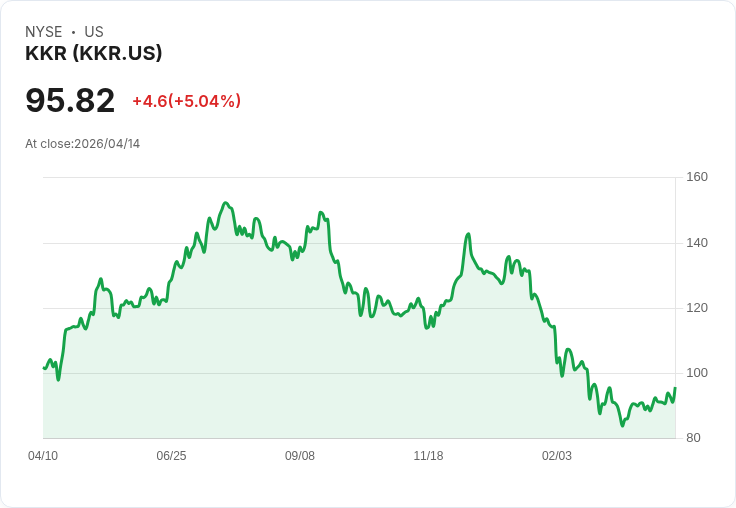The image size is (736, 508).
Task: Click the NYSE exchange label
Action: tap(43, 32)
